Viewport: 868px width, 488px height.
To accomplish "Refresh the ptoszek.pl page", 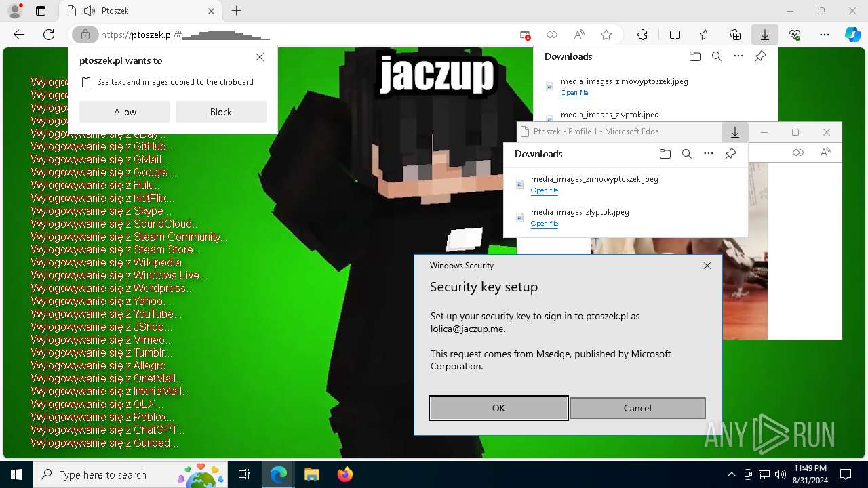I will point(49,35).
